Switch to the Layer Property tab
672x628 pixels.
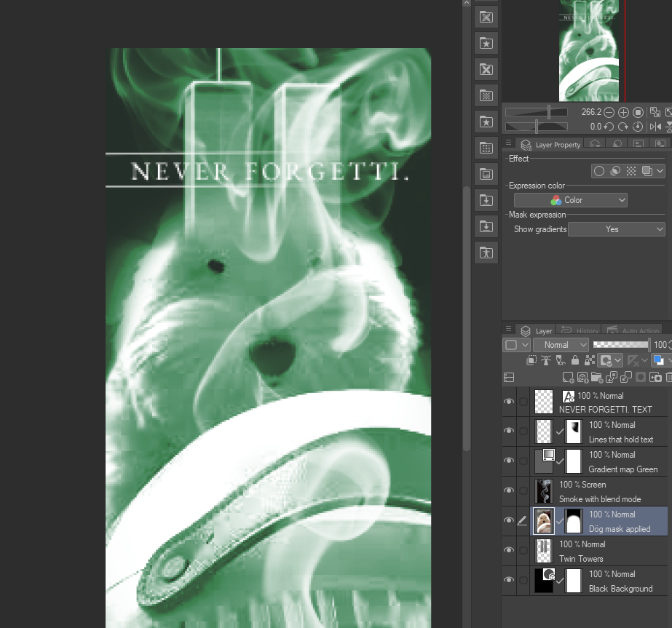(550, 144)
